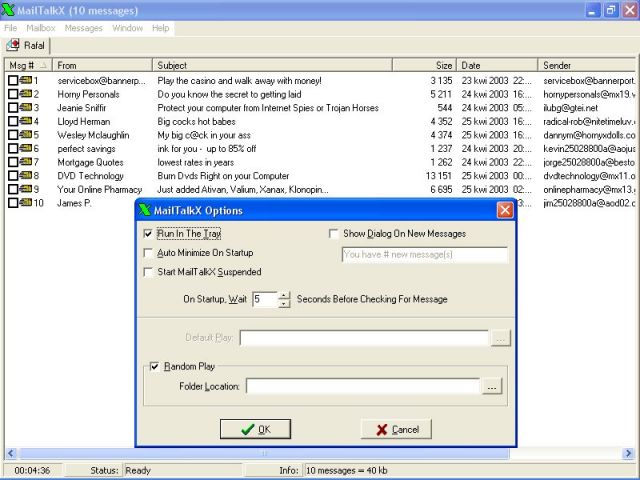The width and height of the screenshot is (640, 480).
Task: Sort messages by Date column
Action: (x=497, y=65)
